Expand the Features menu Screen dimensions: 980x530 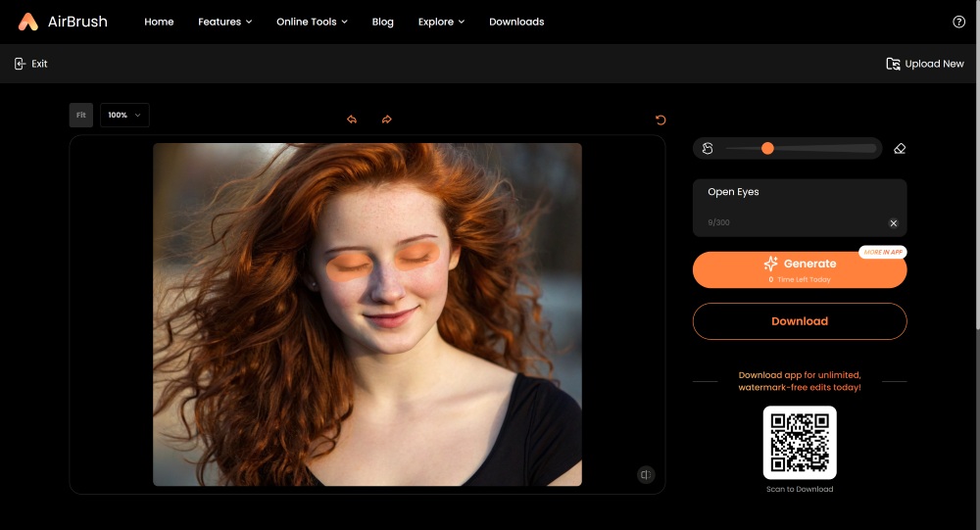pos(225,22)
